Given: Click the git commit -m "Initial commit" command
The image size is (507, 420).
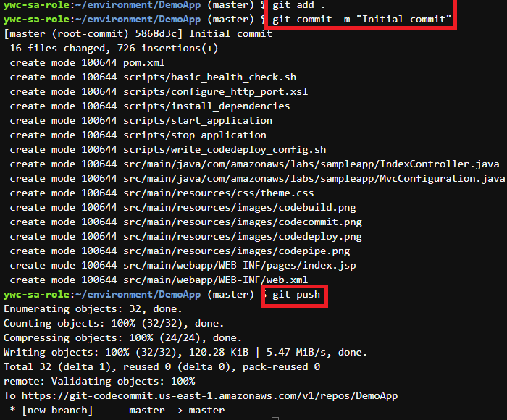Looking at the screenshot, I should coord(361,20).
